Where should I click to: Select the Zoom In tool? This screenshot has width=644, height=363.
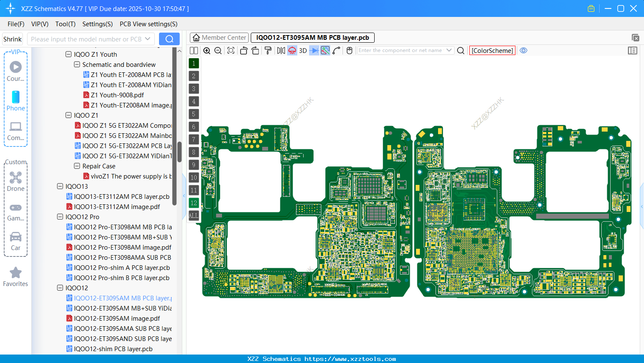tap(207, 50)
